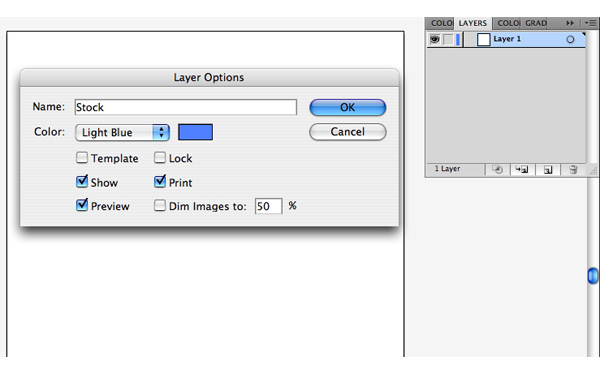Uncheck the Print checkbox
This screenshot has height=374, width=600.
pyautogui.click(x=160, y=181)
